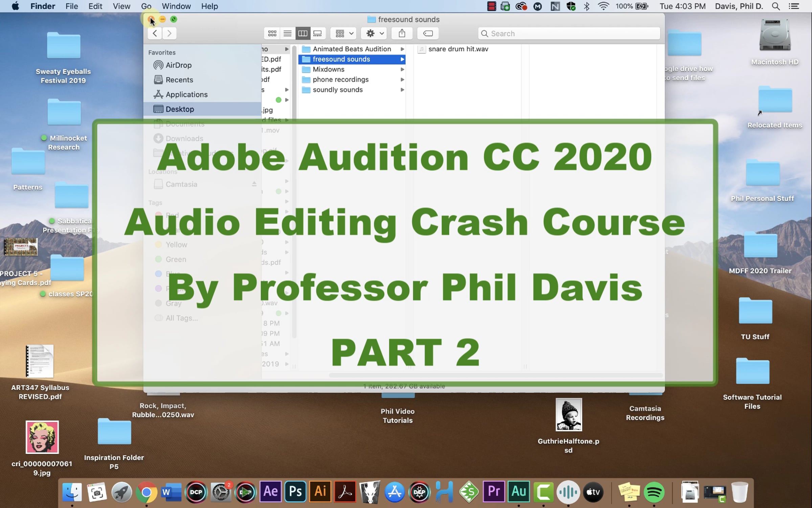Launch Spotify from the Dock
Image resolution: width=812 pixels, height=508 pixels.
(654, 492)
